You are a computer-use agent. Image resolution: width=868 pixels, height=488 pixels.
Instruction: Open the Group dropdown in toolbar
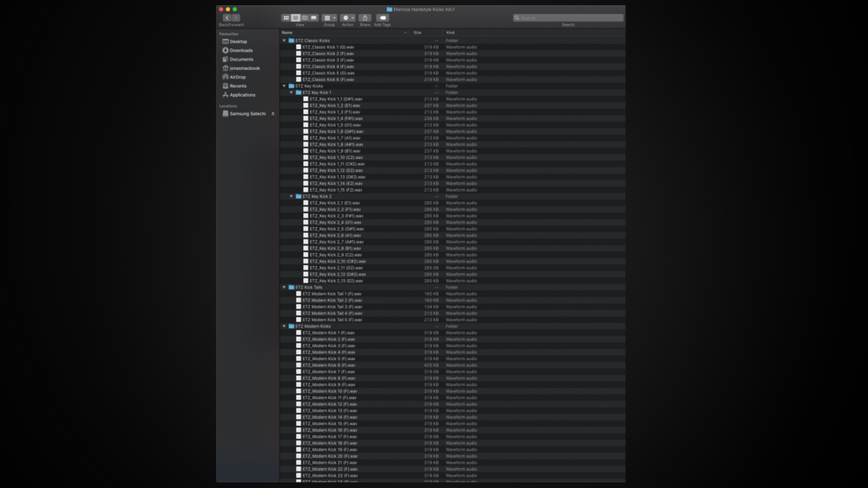[329, 17]
